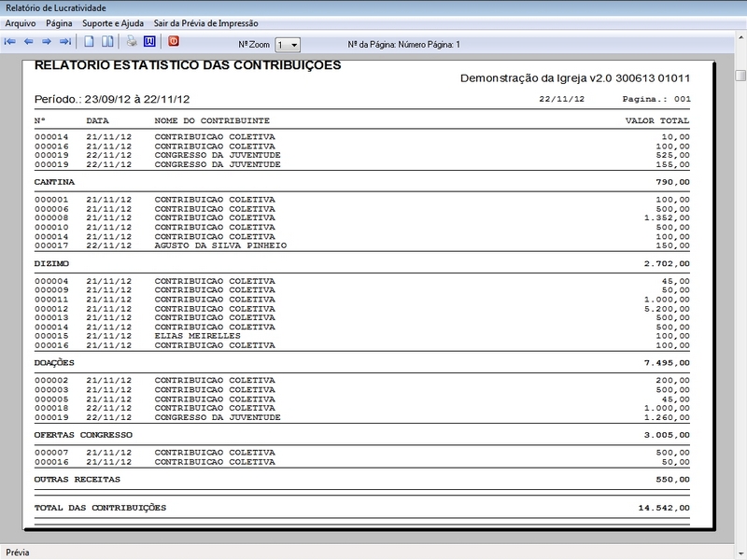This screenshot has height=560, width=747.
Task: Show single page view icon
Action: click(89, 41)
